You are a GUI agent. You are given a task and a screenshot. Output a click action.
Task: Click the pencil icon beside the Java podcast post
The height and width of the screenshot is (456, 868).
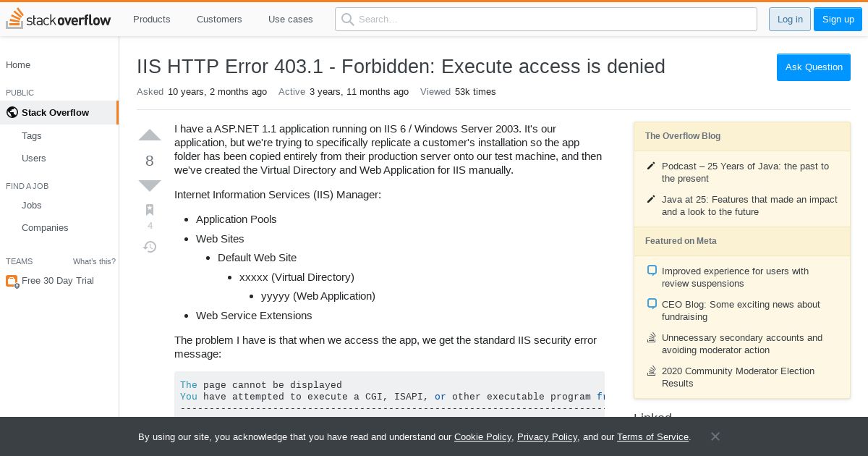[x=651, y=166]
